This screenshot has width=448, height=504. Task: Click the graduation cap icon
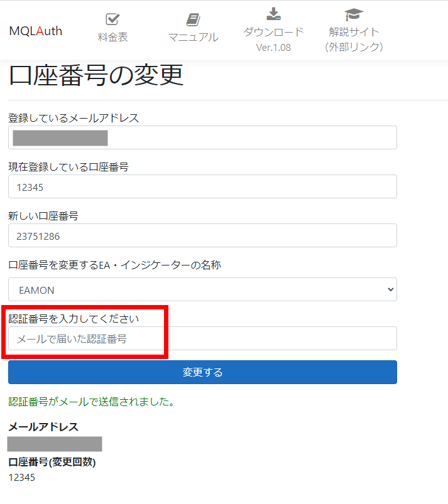354,14
